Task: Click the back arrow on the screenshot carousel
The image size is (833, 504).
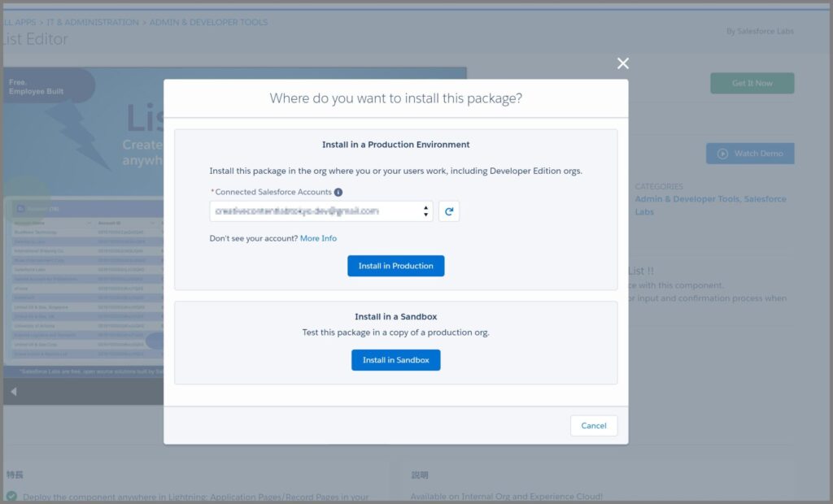Action: pos(13,391)
